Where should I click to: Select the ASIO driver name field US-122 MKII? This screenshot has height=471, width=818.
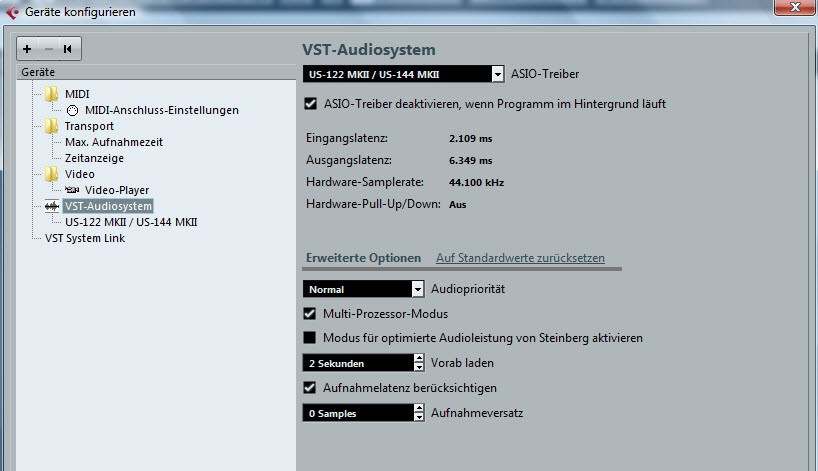coord(397,74)
